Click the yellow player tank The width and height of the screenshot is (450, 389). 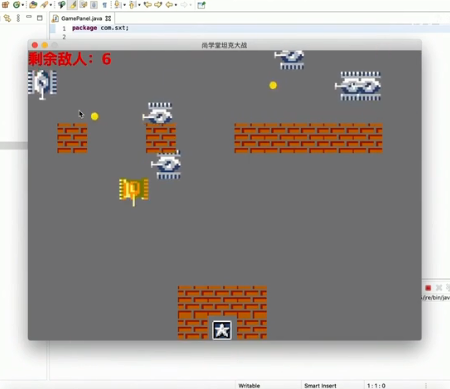coord(134,191)
